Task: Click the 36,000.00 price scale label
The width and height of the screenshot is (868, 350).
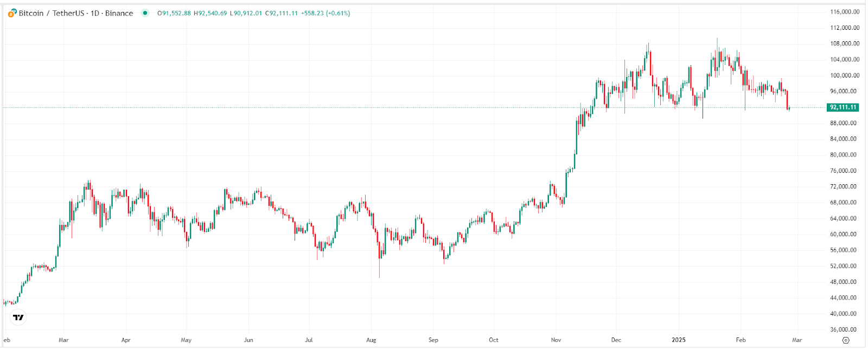Action: click(845, 329)
